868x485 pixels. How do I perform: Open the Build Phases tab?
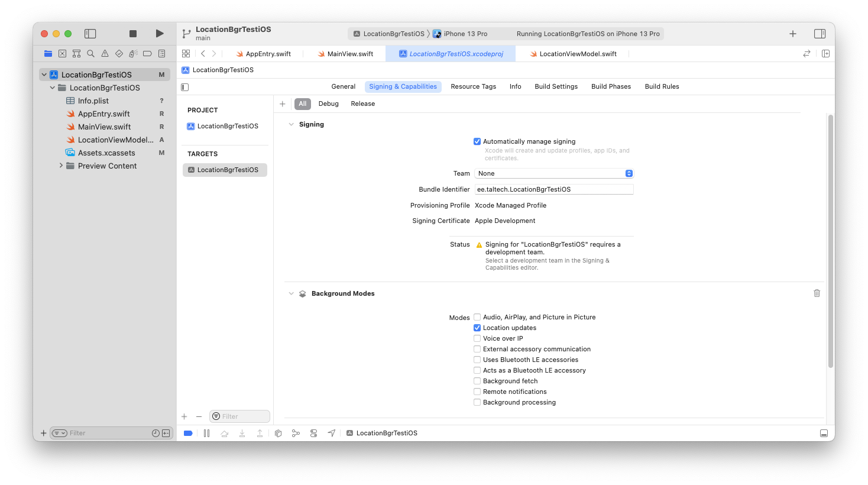pyautogui.click(x=611, y=86)
